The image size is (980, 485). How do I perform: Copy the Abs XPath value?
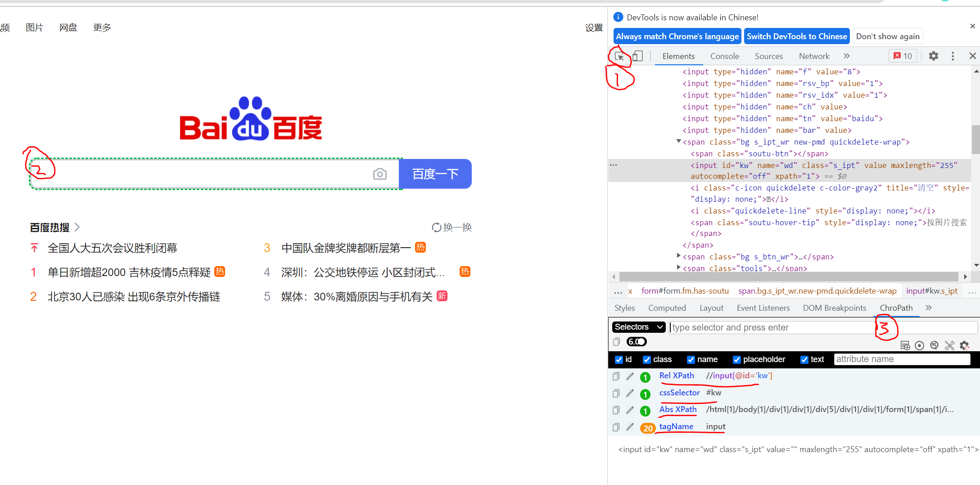pos(616,410)
